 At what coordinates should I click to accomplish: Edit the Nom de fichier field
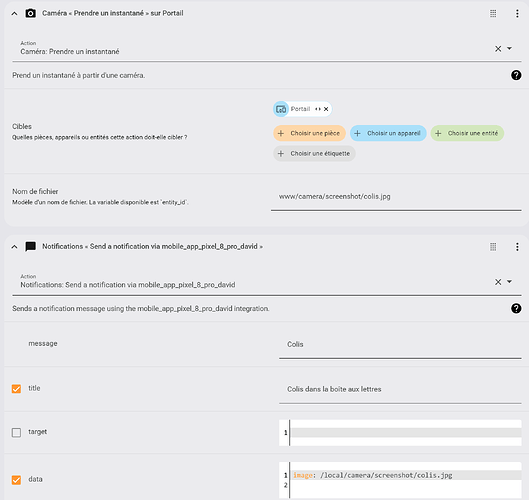point(396,197)
